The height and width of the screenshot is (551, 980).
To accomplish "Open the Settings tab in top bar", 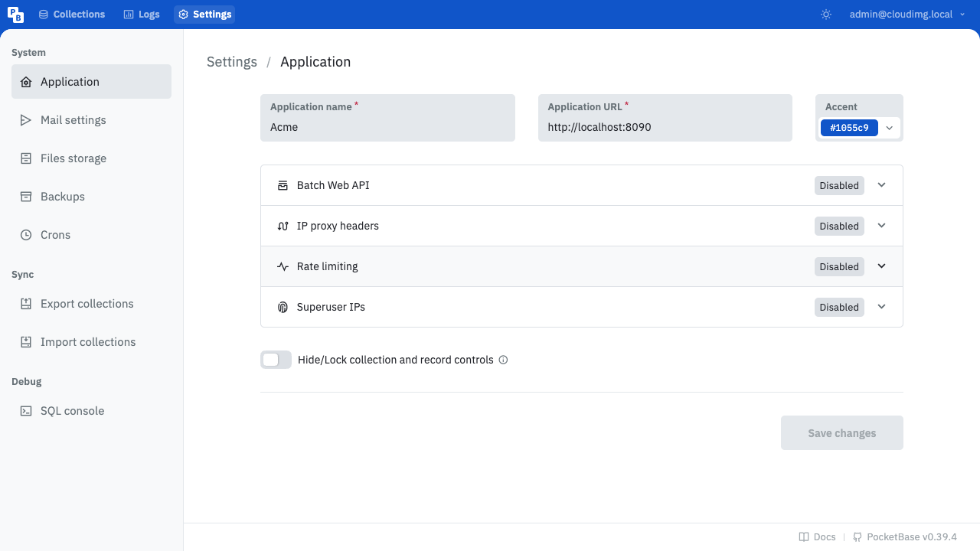I will 204,15.
